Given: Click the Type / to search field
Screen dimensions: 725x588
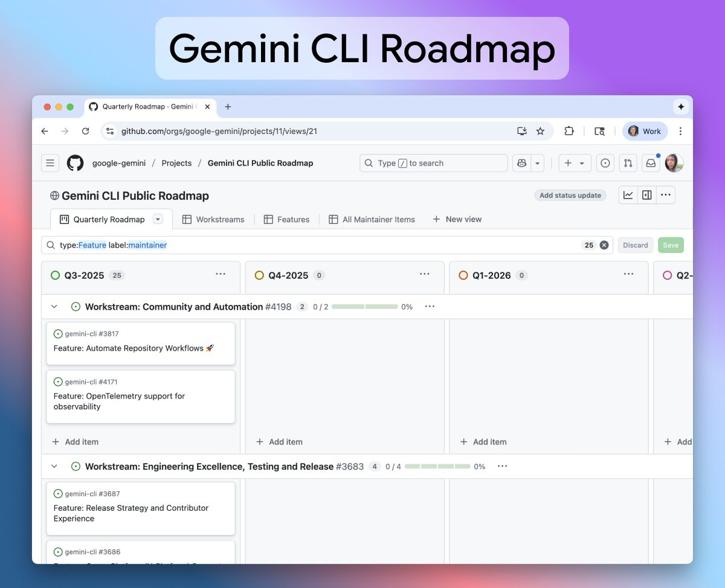Looking at the screenshot, I should 433,163.
